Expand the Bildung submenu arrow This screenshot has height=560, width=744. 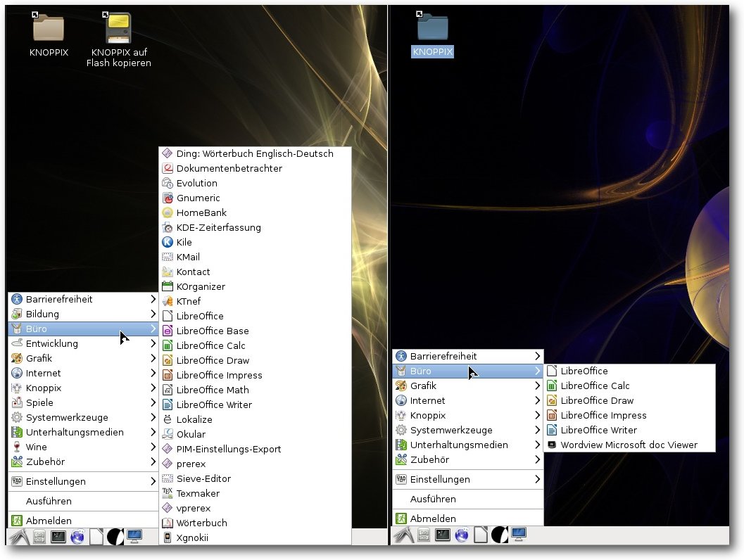(x=153, y=314)
